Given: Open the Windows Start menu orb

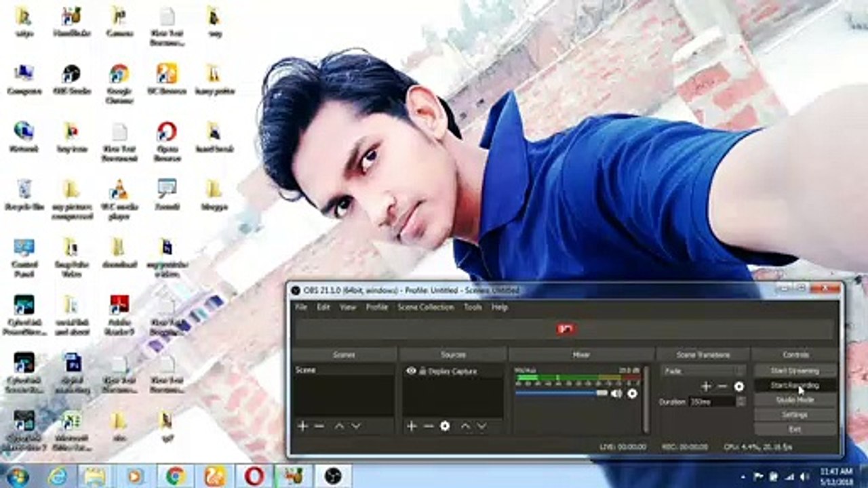Looking at the screenshot, I should pos(18,476).
